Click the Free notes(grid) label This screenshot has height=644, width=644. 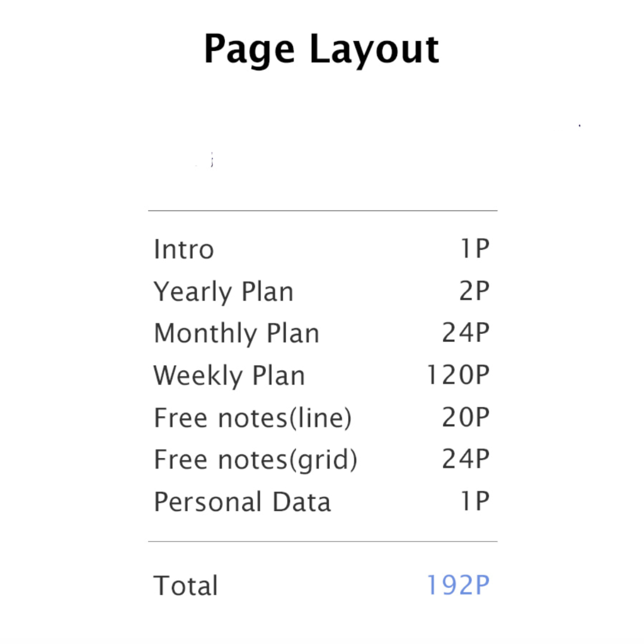(x=256, y=460)
